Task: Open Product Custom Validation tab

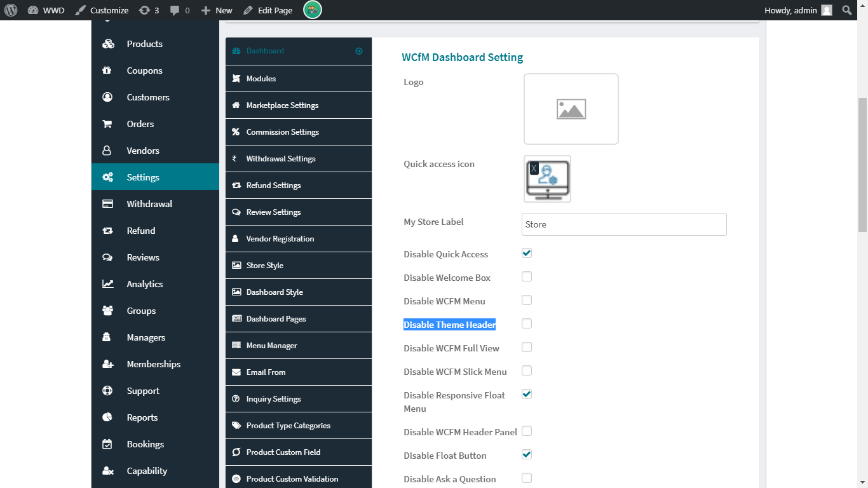Action: coord(299,477)
